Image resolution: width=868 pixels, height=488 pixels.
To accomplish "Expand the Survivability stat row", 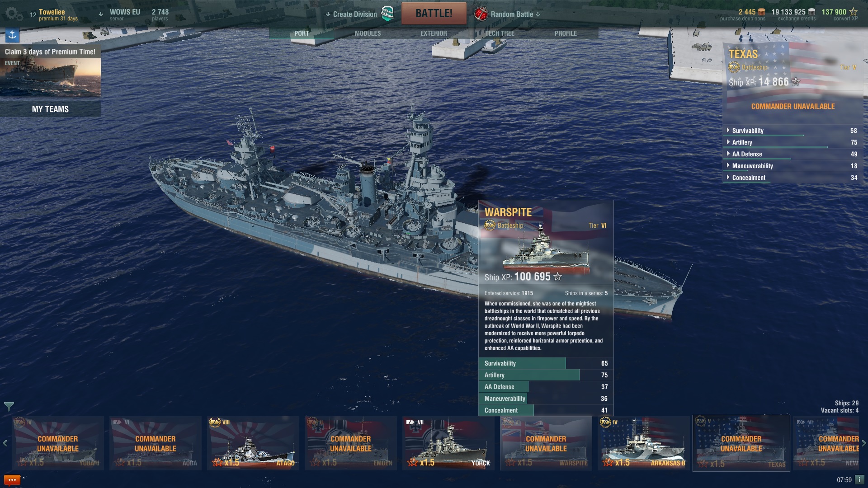I will [x=792, y=131].
